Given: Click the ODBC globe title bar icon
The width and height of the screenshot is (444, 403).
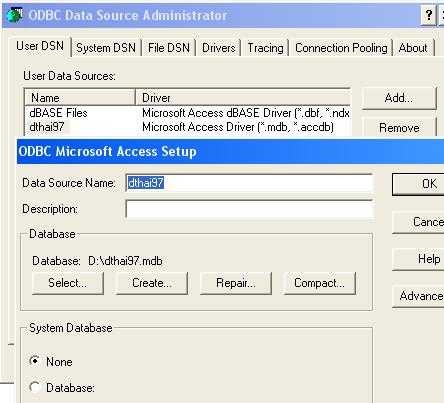Looking at the screenshot, I should 15,15.
